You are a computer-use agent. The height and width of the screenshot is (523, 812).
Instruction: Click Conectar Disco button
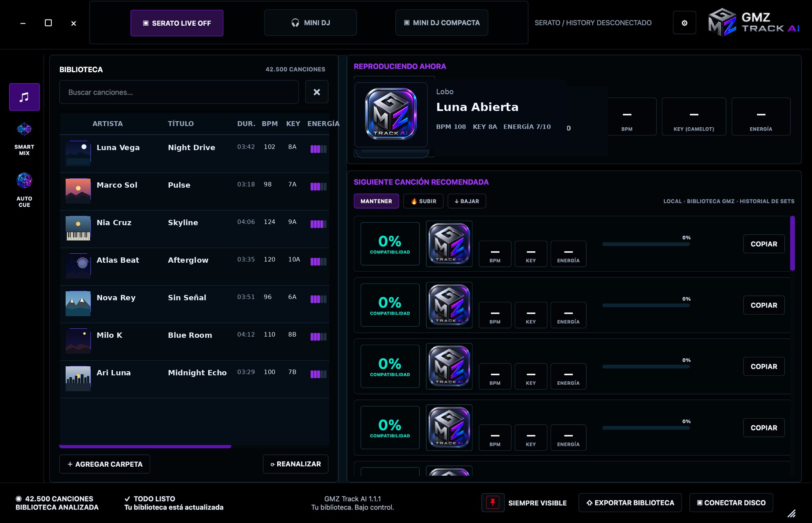point(731,503)
